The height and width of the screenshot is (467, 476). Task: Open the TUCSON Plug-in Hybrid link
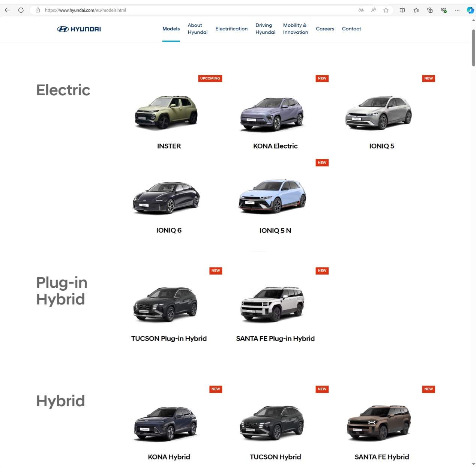coord(169,338)
